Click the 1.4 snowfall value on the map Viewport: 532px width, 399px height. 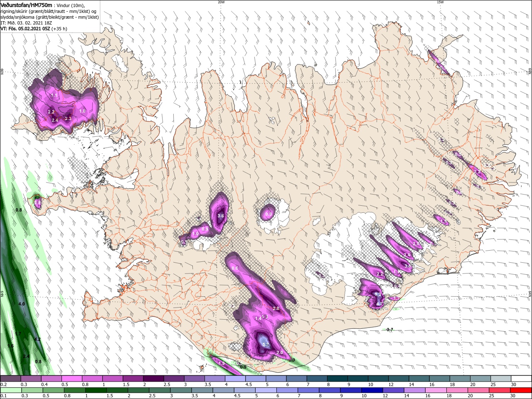tap(258, 318)
